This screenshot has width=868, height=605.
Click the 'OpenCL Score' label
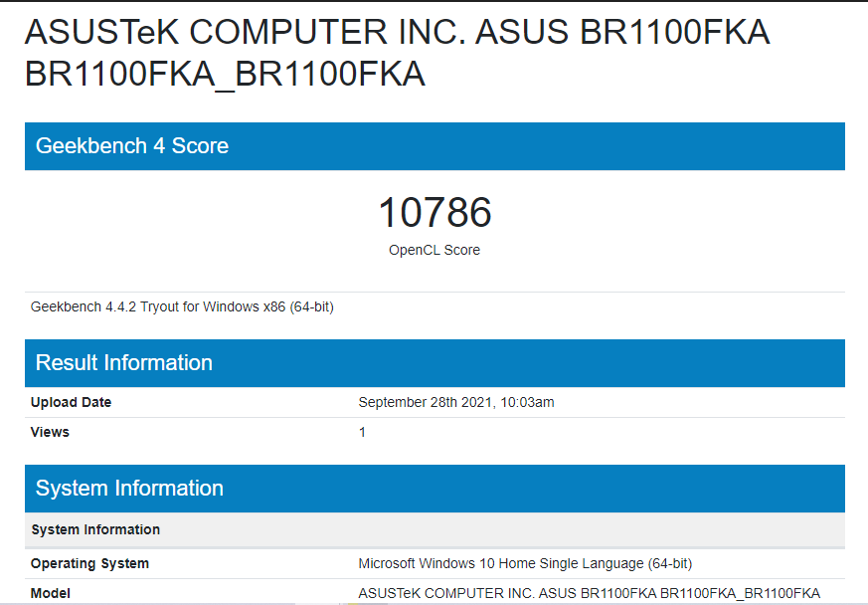pos(434,251)
